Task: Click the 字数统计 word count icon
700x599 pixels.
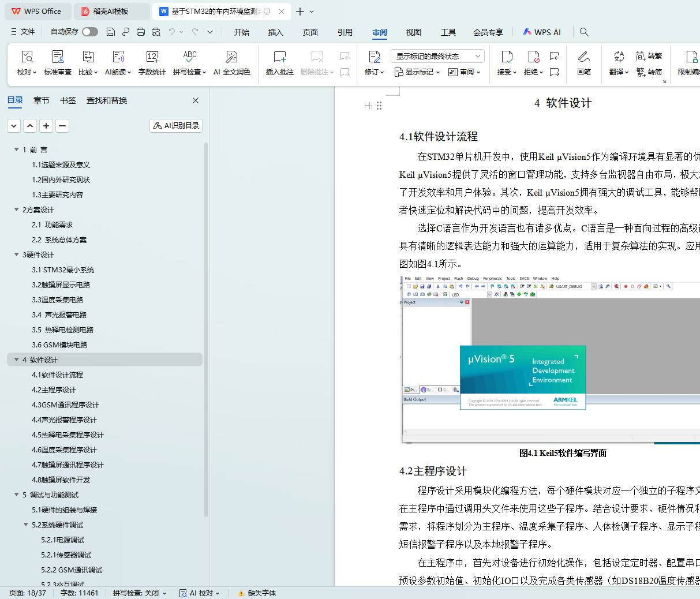Action: click(x=152, y=57)
